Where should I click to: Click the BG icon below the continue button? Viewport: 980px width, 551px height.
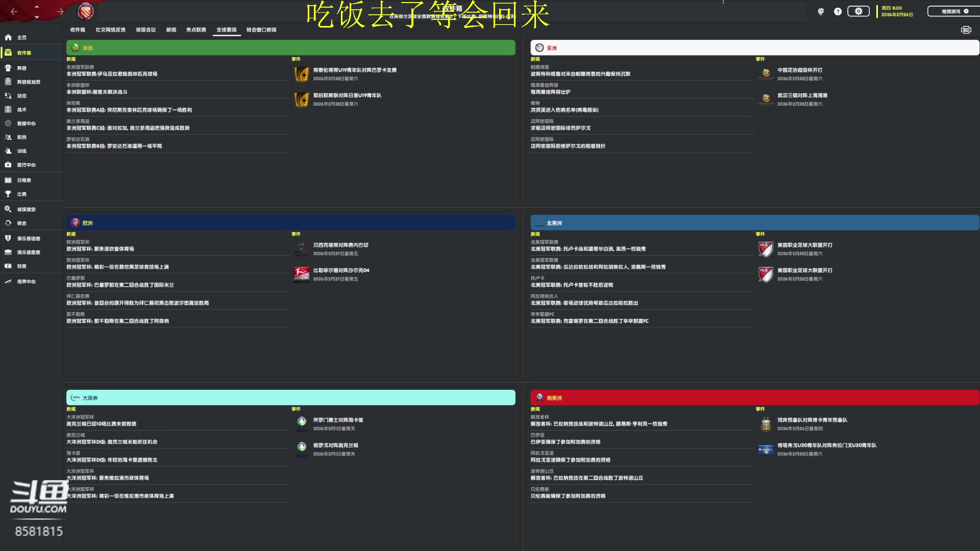point(966,30)
